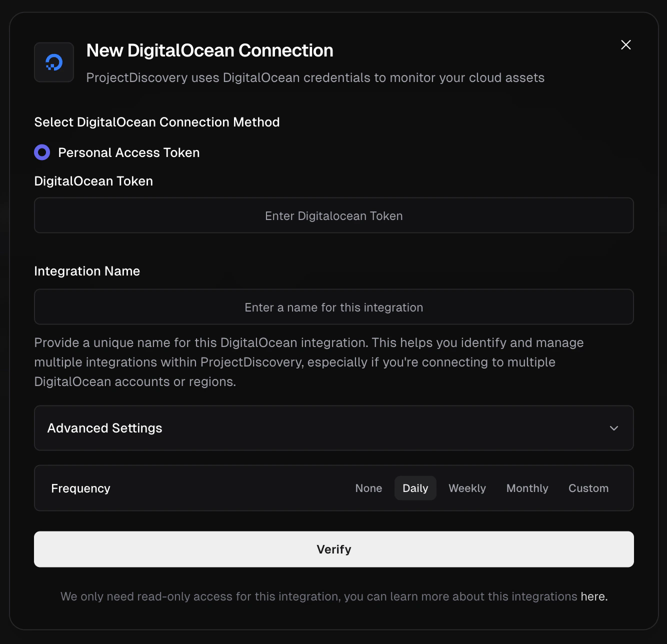The image size is (667, 644).
Task: Select the Personal Access Token radio button
Action: [x=42, y=152]
